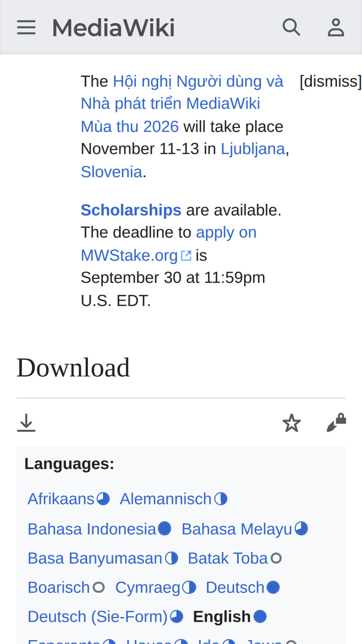Choose the Cymraeg translation
The height and width of the screenshot is (644, 362).
click(148, 587)
